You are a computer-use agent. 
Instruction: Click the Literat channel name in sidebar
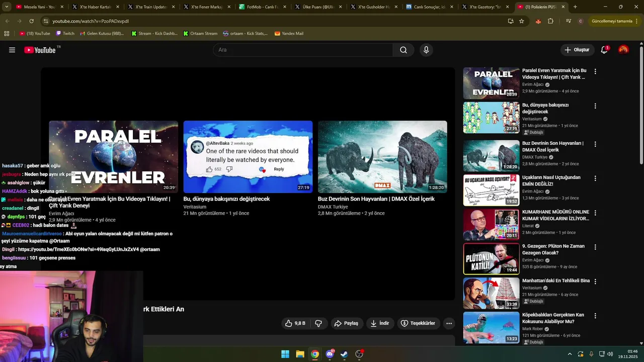528,226
